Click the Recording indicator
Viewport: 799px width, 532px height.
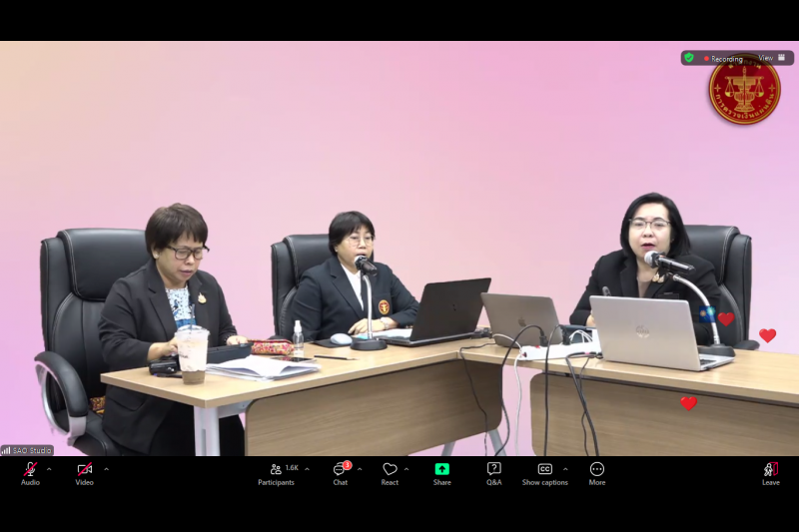(723, 59)
